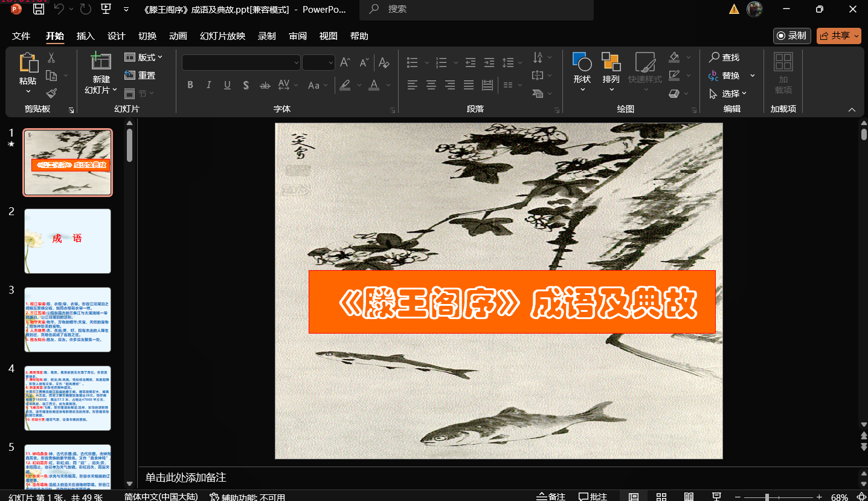The width and height of the screenshot is (868, 501).
Task: Save the presentation with the floppy disk icon
Action: (x=39, y=9)
